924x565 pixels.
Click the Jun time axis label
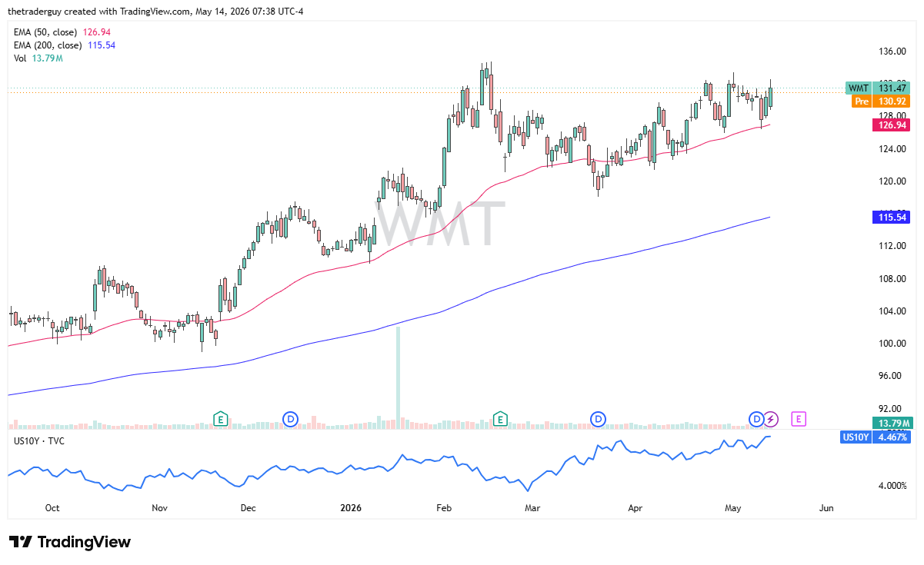[x=826, y=508]
